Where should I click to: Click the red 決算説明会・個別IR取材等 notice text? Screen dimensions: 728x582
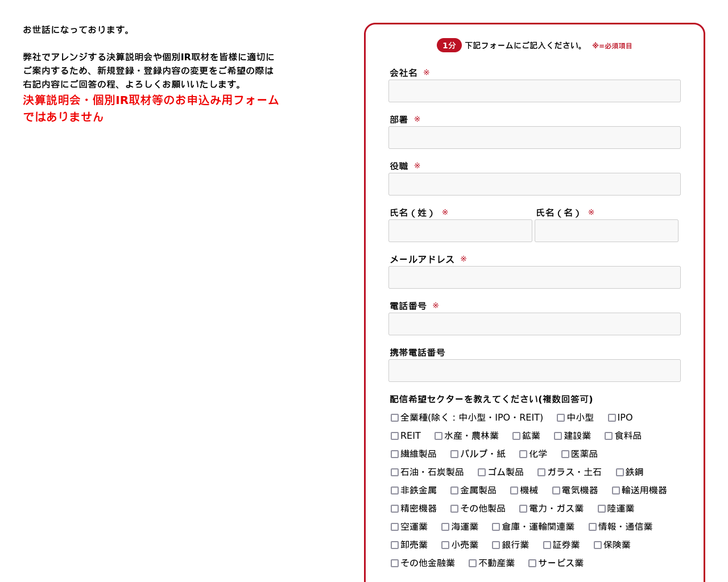(x=151, y=108)
